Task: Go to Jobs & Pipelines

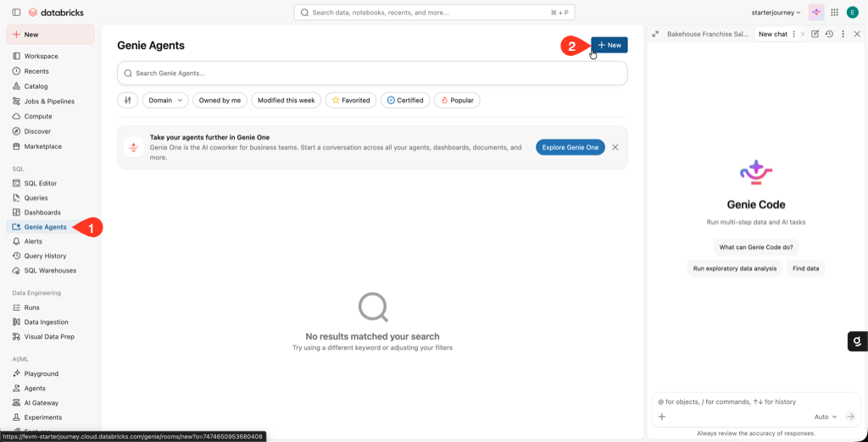Action: (x=50, y=102)
